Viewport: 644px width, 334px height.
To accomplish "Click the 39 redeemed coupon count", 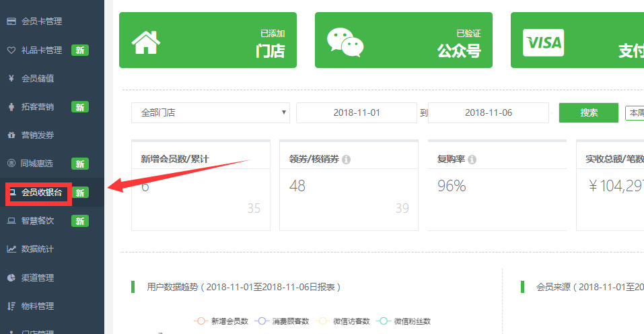I will 402,208.
